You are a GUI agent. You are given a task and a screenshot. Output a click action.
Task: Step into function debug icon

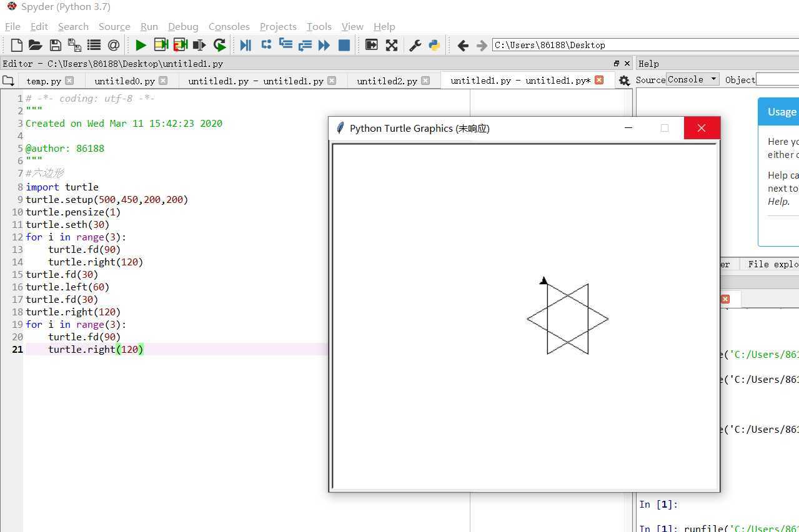pos(285,45)
